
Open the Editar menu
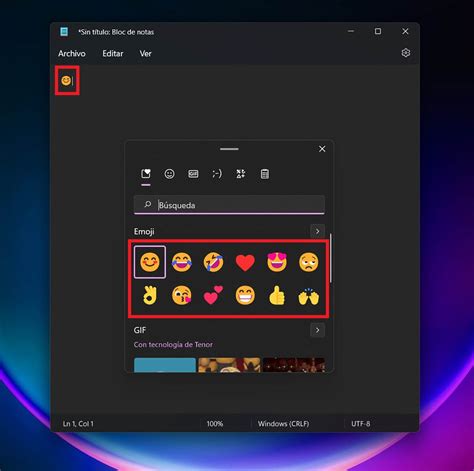click(113, 53)
